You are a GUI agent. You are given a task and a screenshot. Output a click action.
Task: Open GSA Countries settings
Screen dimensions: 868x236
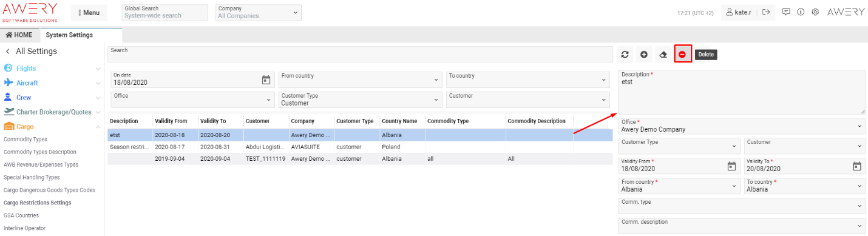click(x=21, y=215)
